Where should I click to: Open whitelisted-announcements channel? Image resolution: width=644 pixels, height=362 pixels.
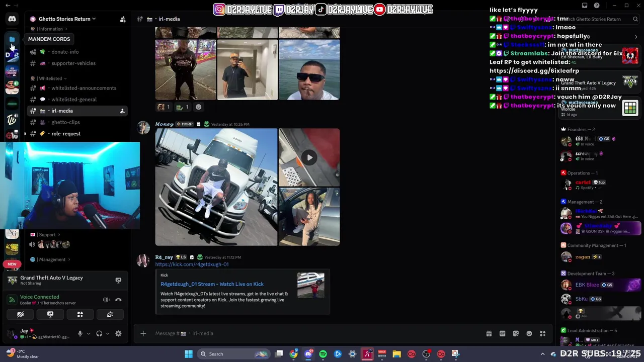coord(77,88)
